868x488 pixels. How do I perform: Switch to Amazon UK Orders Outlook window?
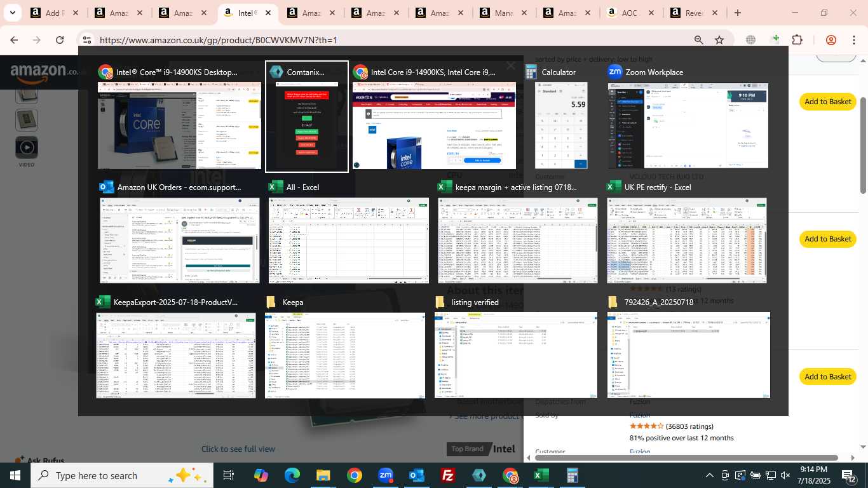click(x=179, y=232)
